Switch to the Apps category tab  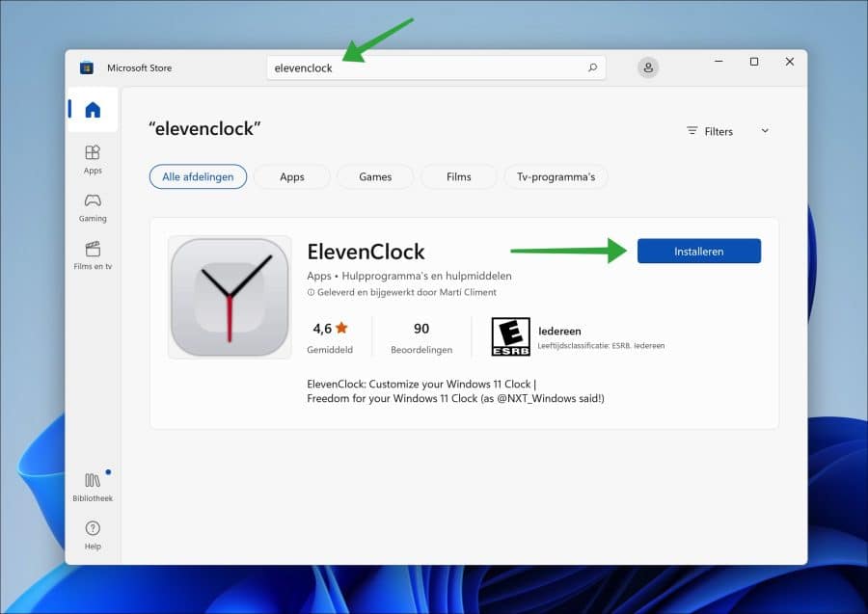click(x=291, y=176)
